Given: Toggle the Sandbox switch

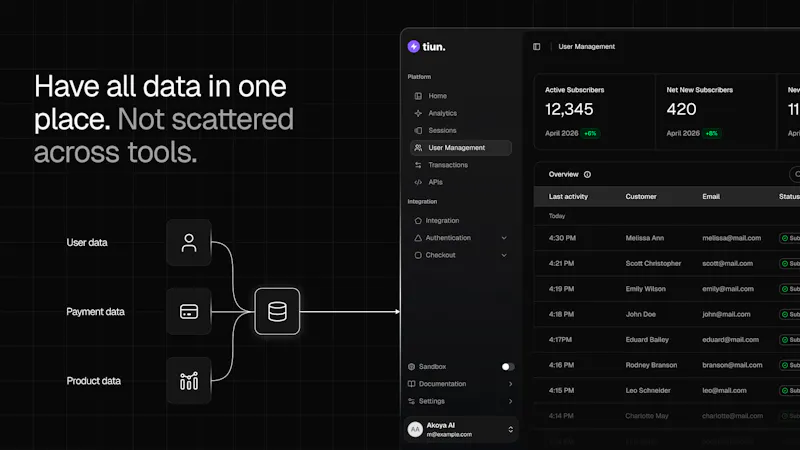Looking at the screenshot, I should coord(508,367).
